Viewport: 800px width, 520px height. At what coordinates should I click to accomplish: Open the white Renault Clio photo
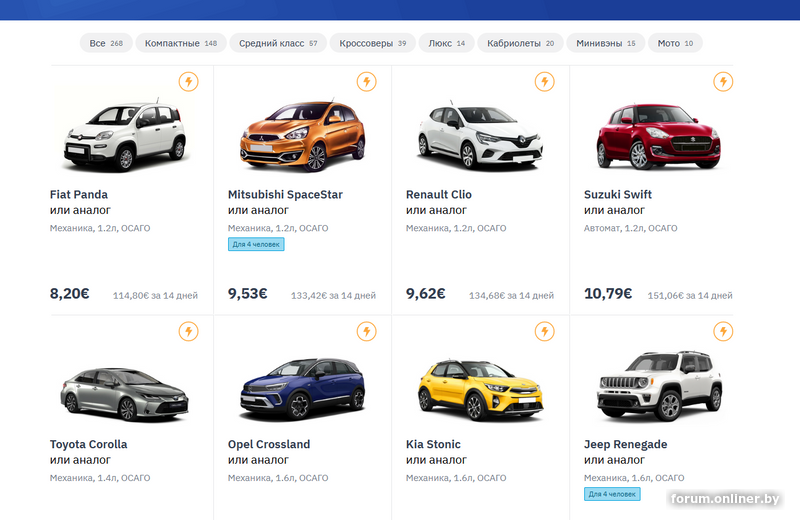tap(480, 136)
